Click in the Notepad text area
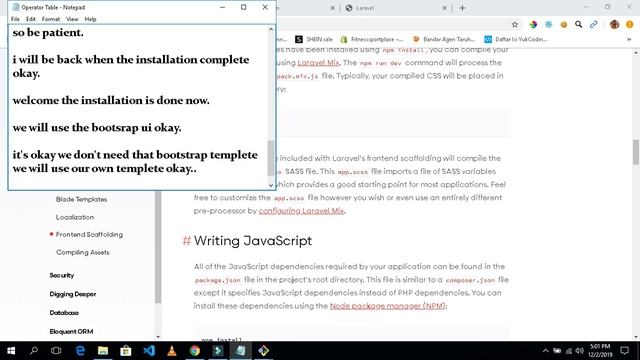The width and height of the screenshot is (640, 360). pyautogui.click(x=138, y=107)
